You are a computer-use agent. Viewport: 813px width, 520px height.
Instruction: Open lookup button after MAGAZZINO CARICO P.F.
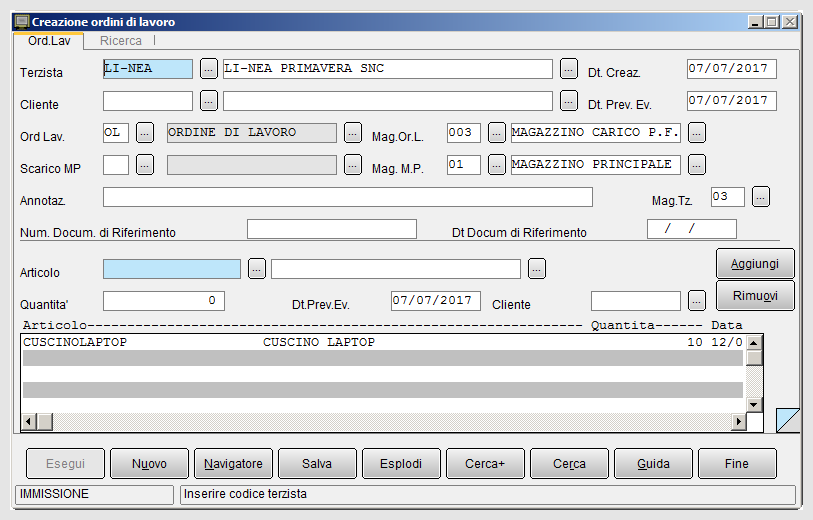pyautogui.click(x=697, y=133)
